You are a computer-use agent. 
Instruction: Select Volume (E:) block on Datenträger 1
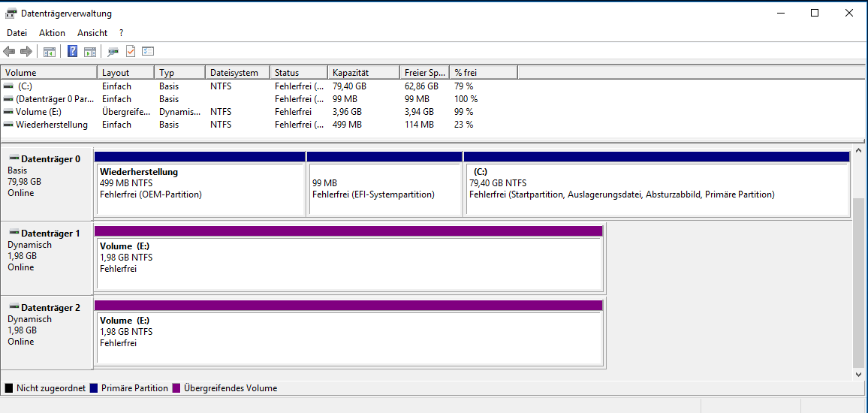pos(348,258)
